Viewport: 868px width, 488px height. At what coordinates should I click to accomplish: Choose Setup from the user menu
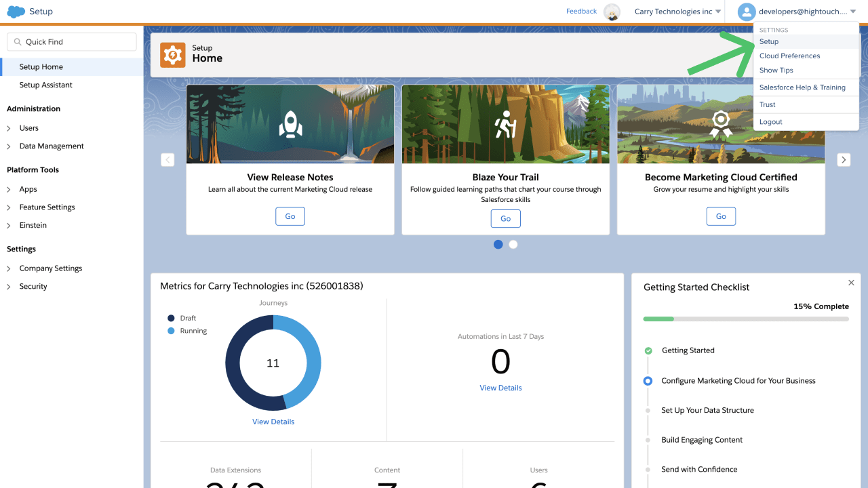point(806,41)
